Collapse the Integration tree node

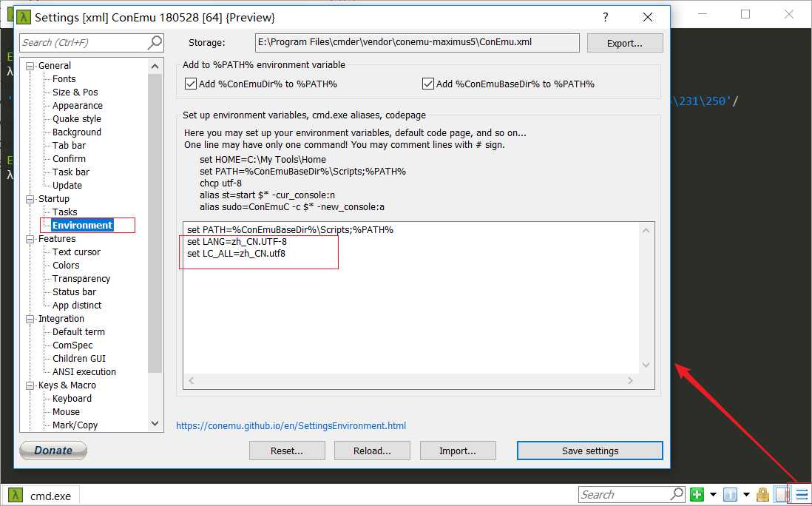click(x=30, y=319)
